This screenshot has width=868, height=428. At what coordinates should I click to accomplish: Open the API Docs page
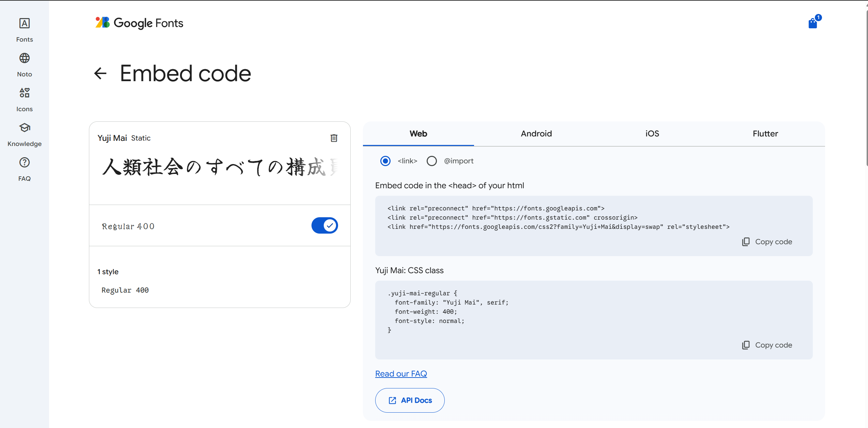click(410, 400)
